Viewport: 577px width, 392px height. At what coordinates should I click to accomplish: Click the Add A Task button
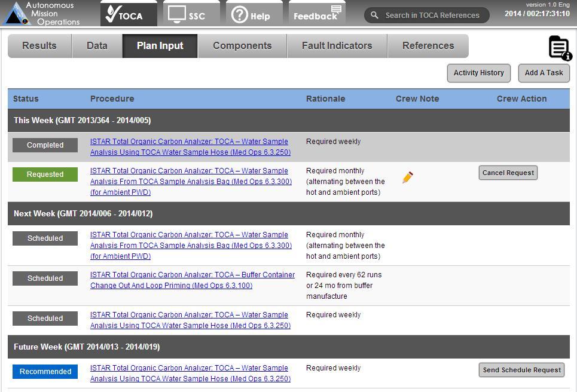(544, 73)
